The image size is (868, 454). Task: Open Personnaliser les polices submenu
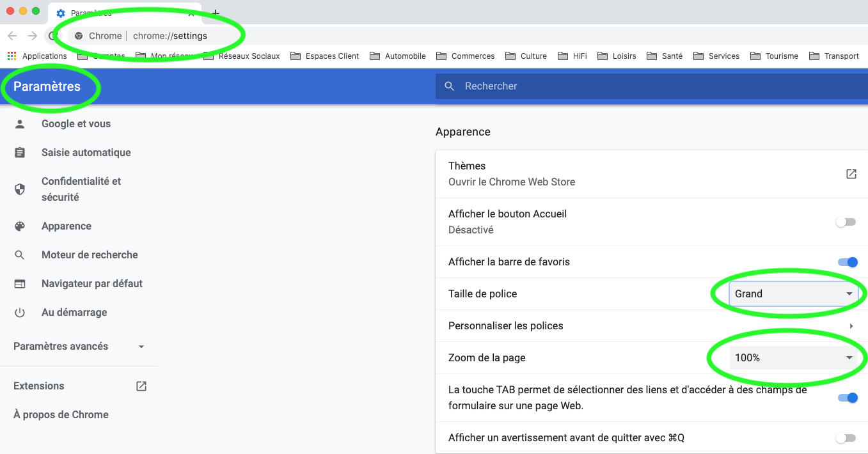point(651,326)
